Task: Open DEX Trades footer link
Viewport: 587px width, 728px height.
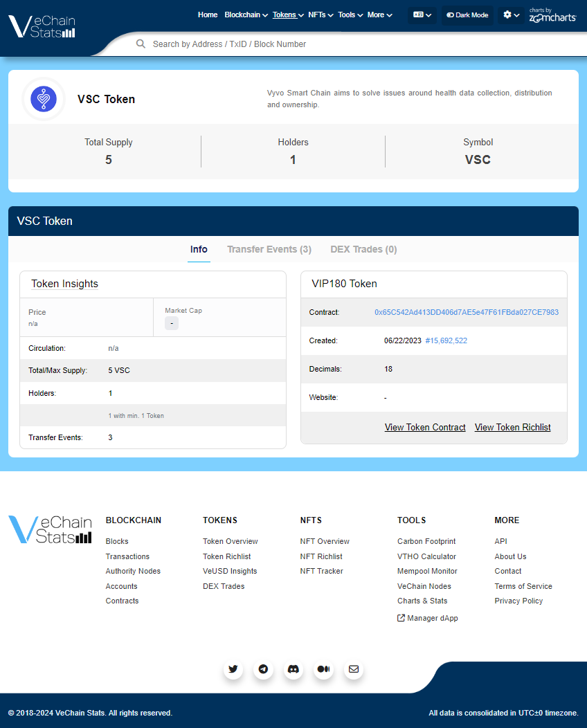Action: coord(224,586)
